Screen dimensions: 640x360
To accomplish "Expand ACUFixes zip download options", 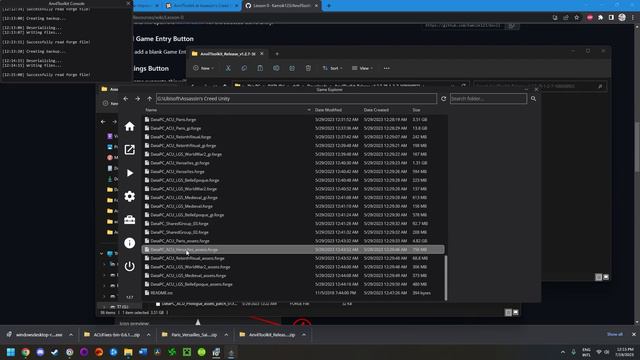I will 149,335.
